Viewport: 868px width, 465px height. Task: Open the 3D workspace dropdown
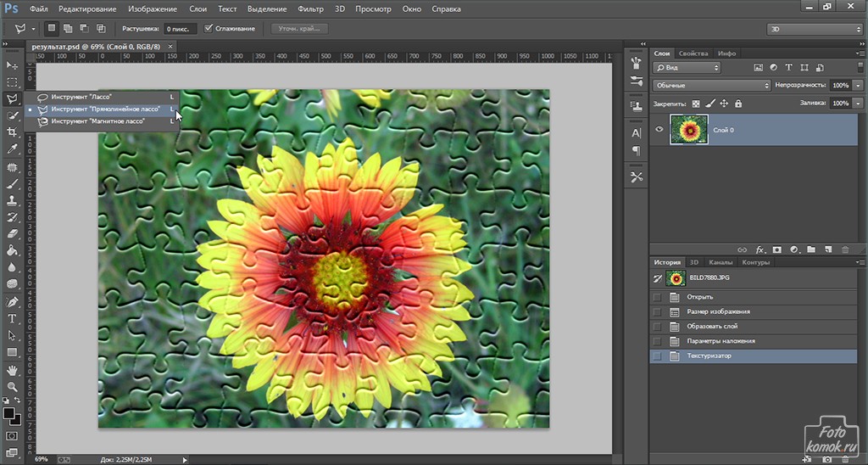tap(814, 29)
